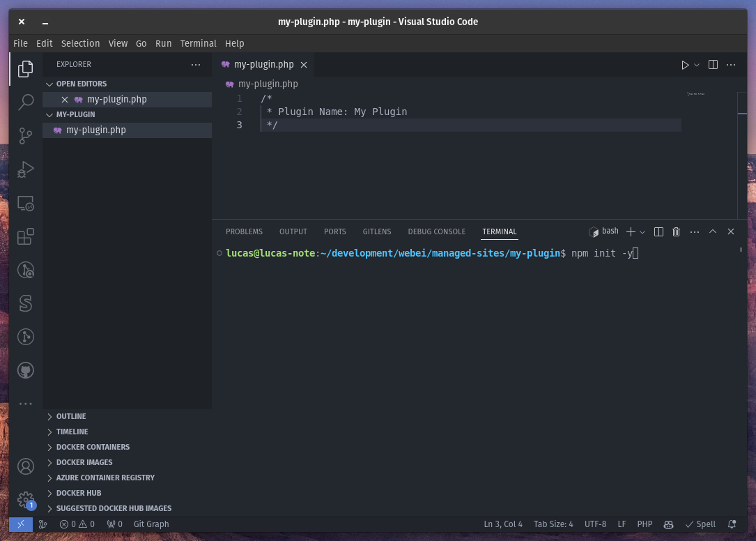This screenshot has width=756, height=541.
Task: Run the PHP file with play icon
Action: [685, 65]
